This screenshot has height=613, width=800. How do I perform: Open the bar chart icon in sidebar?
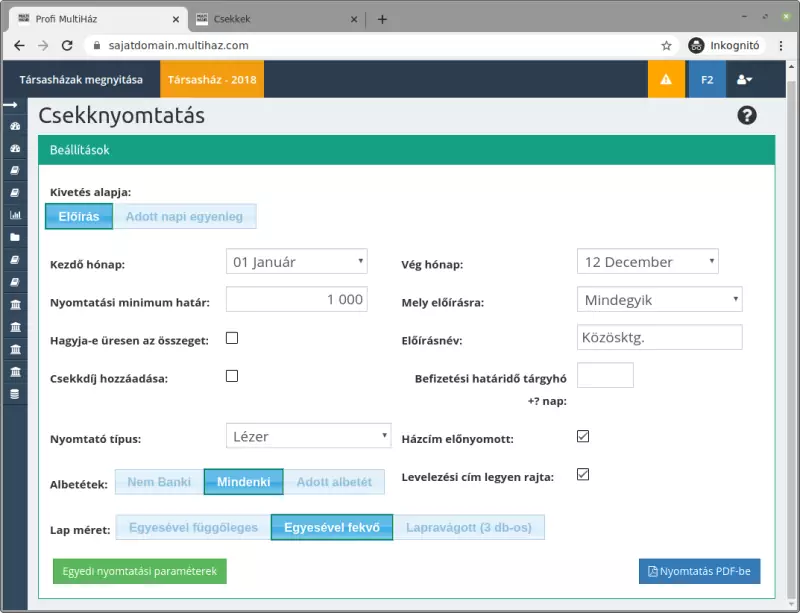pos(14,215)
